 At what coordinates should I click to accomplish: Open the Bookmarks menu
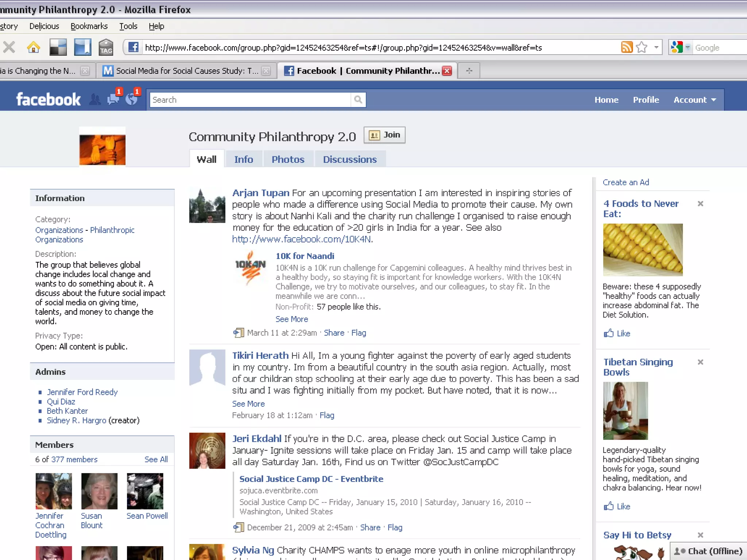tap(89, 26)
